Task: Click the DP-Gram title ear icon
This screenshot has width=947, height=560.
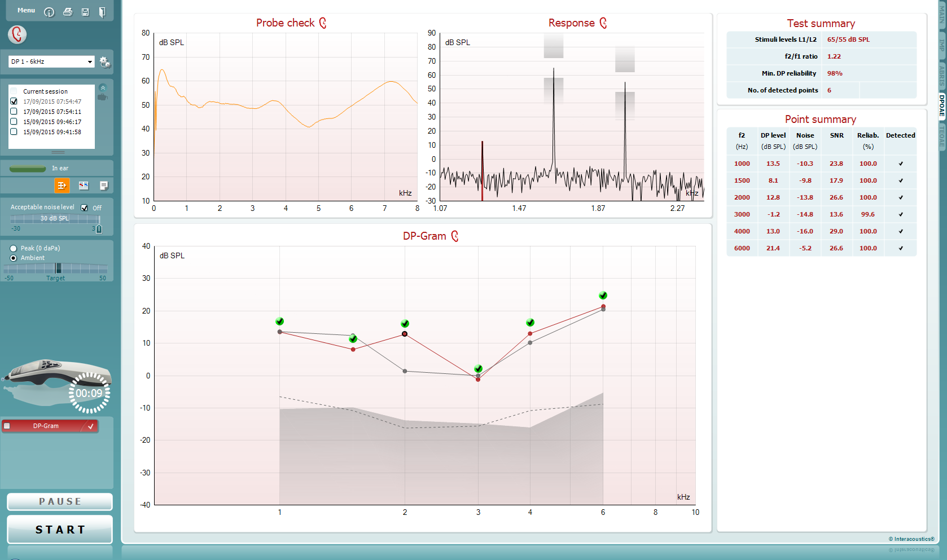Action: [455, 236]
